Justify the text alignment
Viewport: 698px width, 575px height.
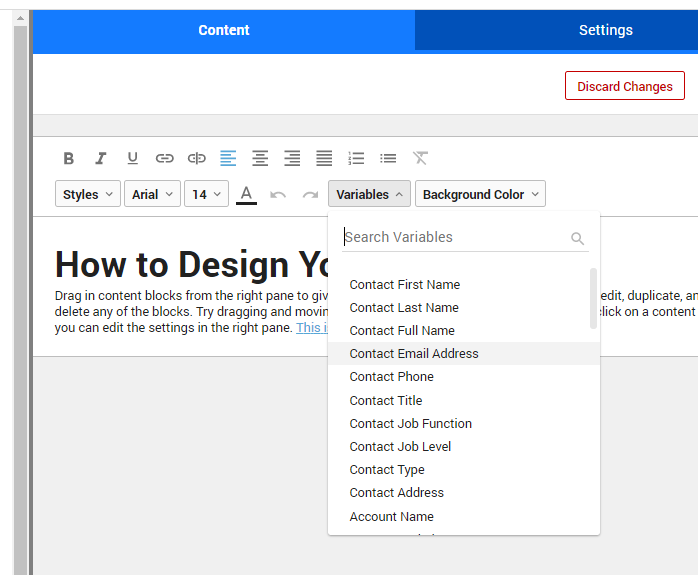(324, 158)
